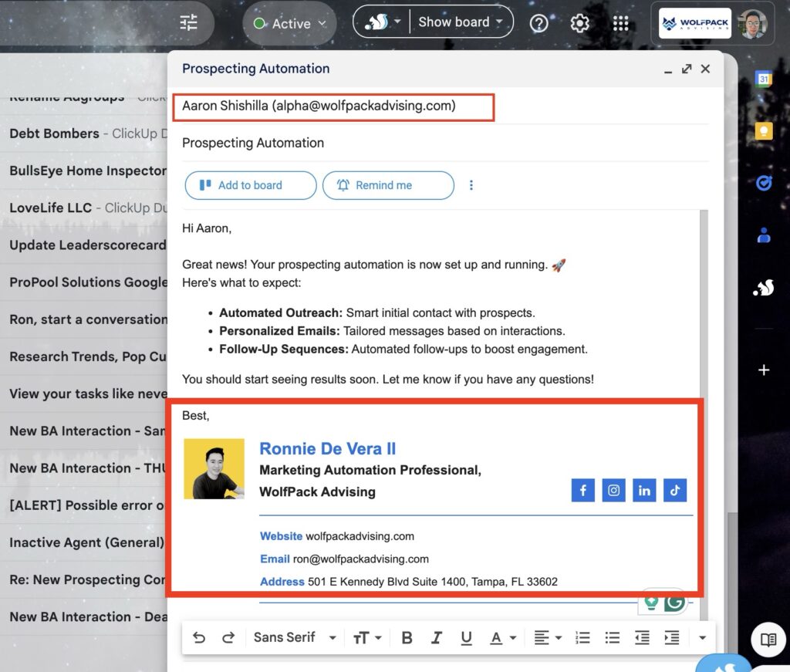790x672 pixels.
Task: Expand the arrow next to squirrel icon
Action: (x=397, y=22)
